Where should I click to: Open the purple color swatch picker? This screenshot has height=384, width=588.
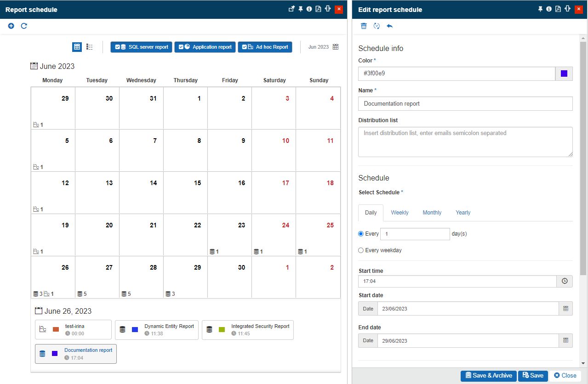click(564, 73)
